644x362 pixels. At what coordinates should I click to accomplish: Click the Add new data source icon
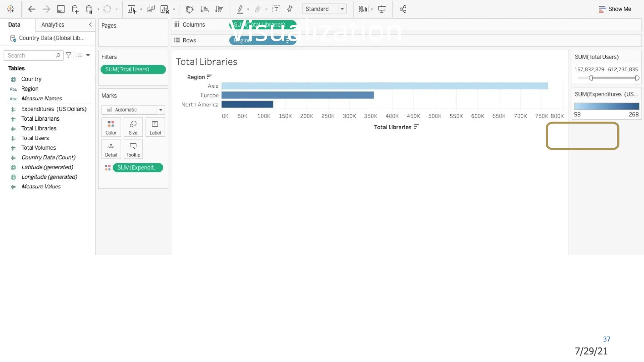tap(75, 9)
